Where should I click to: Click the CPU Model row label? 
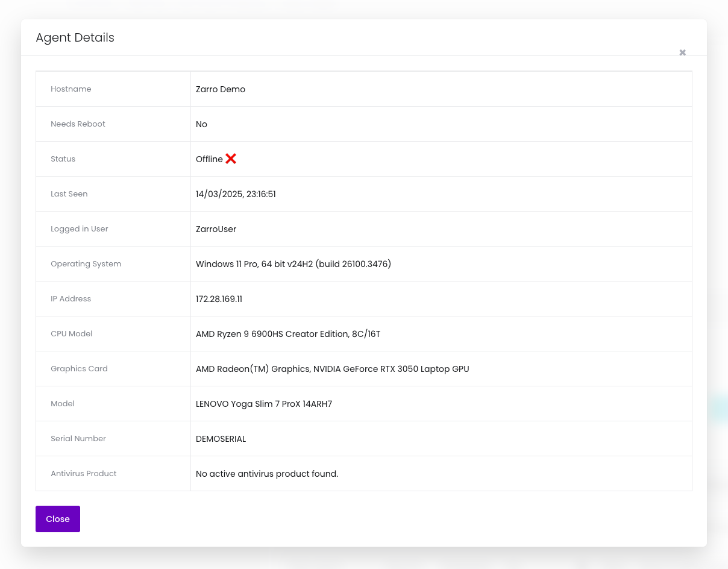coord(72,334)
